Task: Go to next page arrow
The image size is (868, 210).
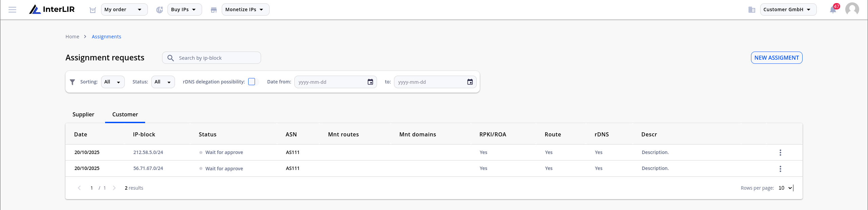Action: click(x=114, y=188)
